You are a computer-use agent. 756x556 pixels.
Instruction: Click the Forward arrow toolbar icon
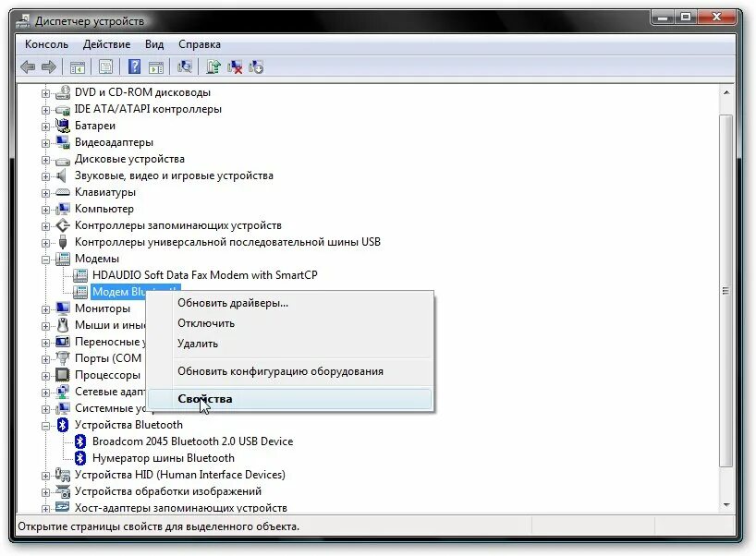click(x=49, y=67)
